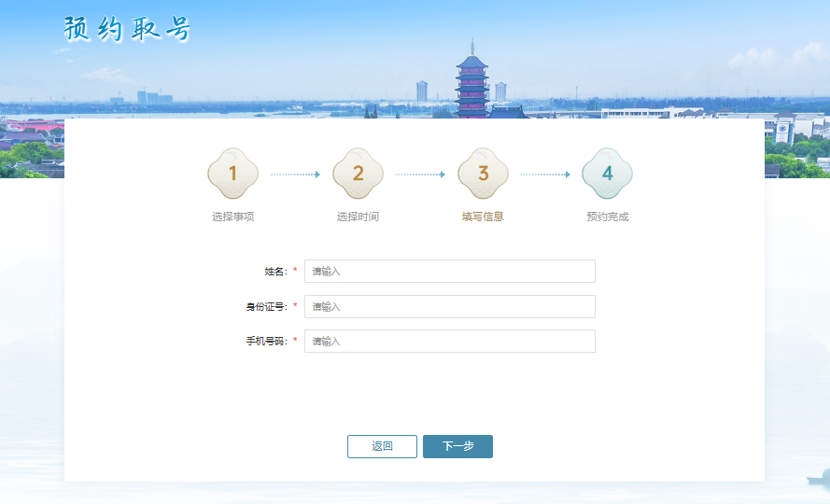This screenshot has width=830, height=504.
Task: Click the 预约取号 title logo
Action: click(127, 29)
